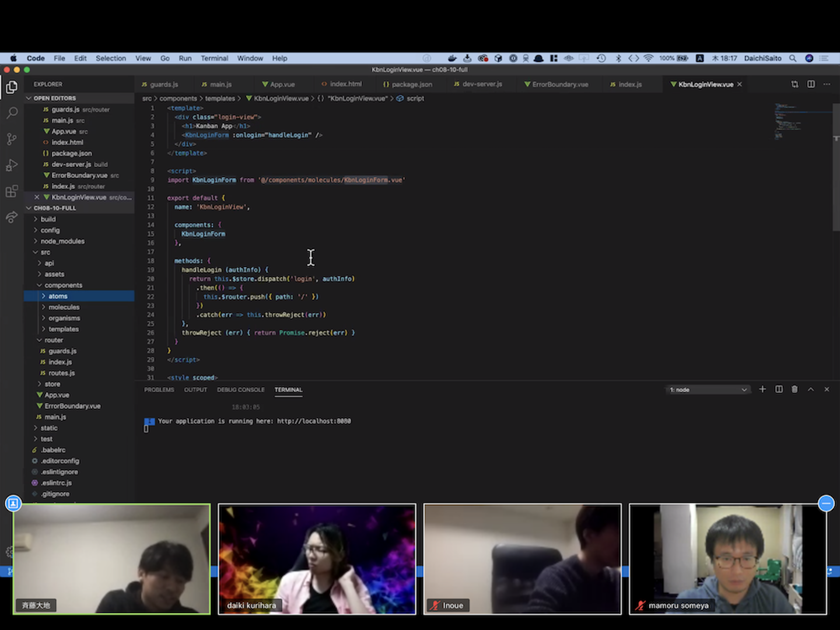This screenshot has width=840, height=630.
Task: Open the Run and Debug view
Action: [12, 165]
